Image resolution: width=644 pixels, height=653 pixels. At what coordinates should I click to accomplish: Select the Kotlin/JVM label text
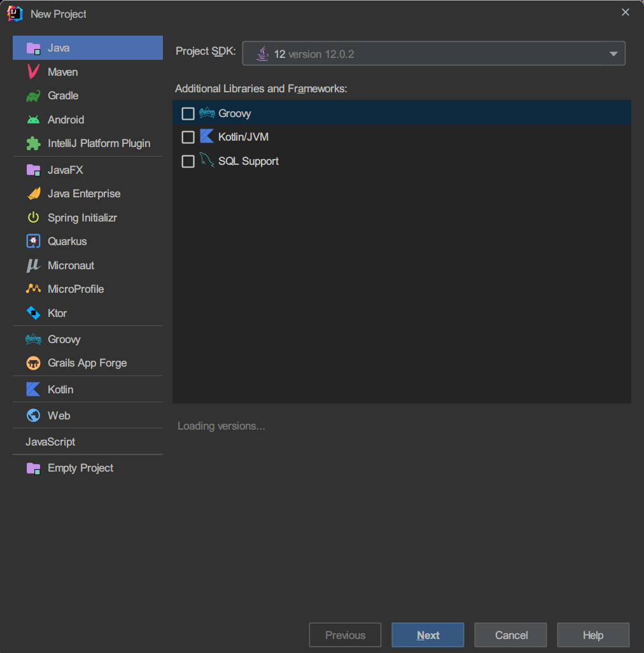[x=243, y=137]
